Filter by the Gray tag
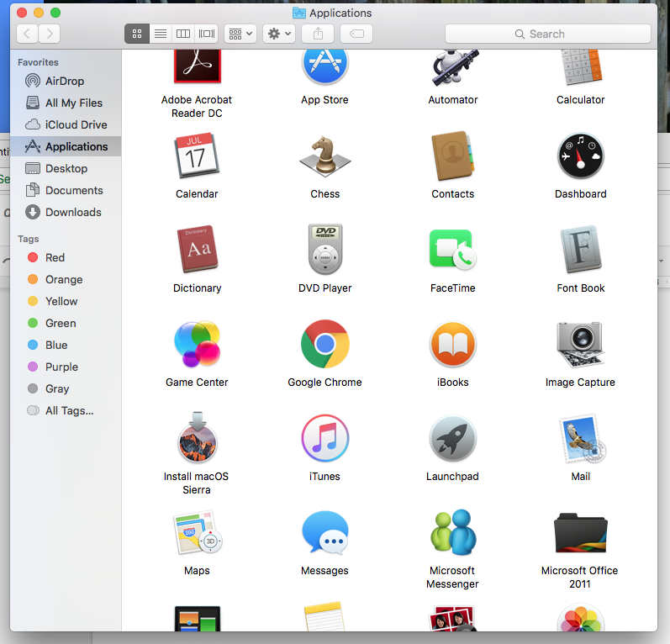 (66, 389)
